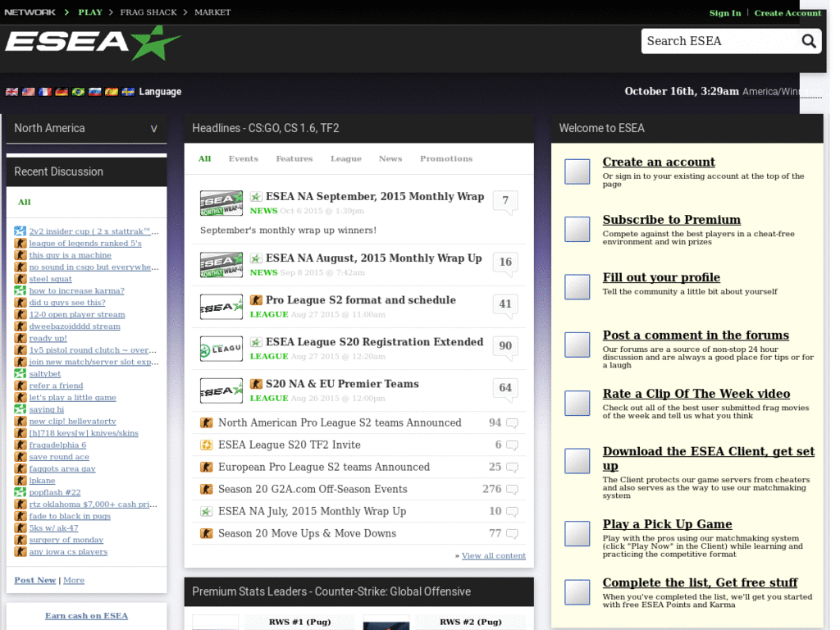Check off the Subscribe to Premium task
Viewport: 840px width, 630px height.
pyautogui.click(x=577, y=229)
